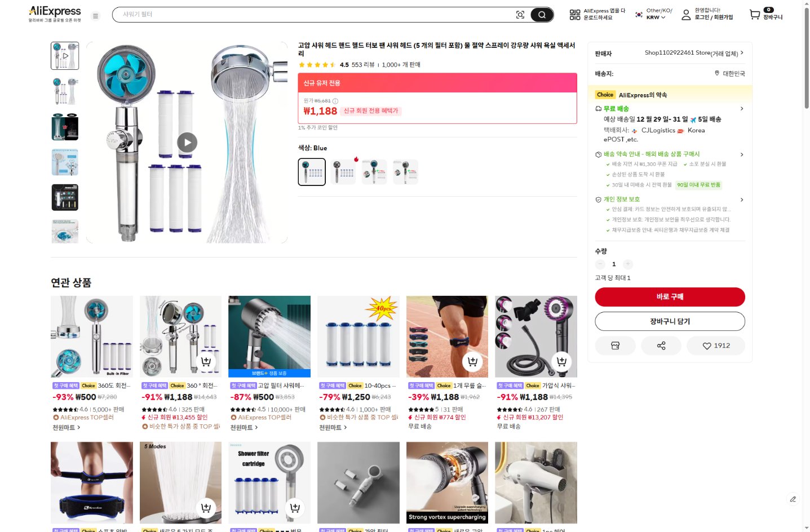Image resolution: width=810 pixels, height=532 pixels.
Task: Open the shopping cart icon
Action: 755,15
